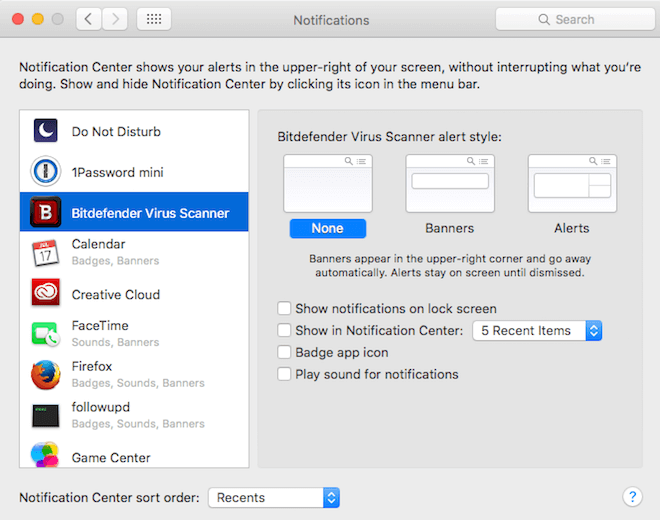Enable Badge app icon checkbox
This screenshot has width=660, height=520.
[284, 352]
